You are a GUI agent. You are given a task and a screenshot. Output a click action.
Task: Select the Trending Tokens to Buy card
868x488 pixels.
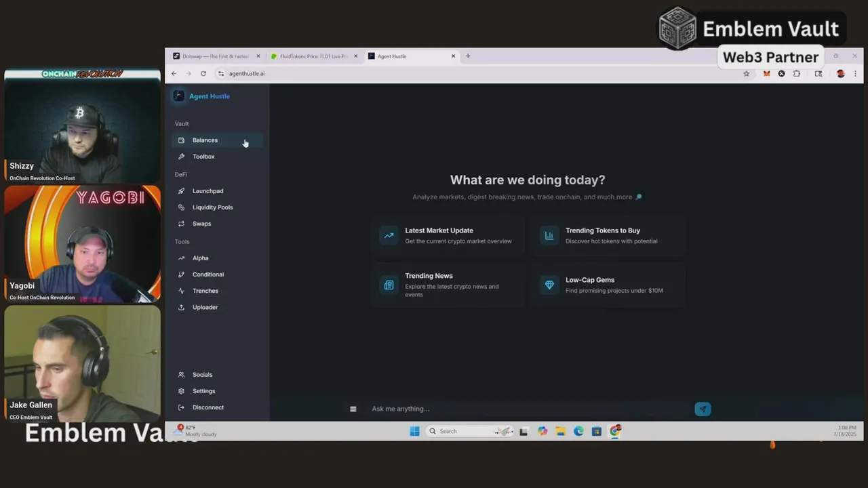coord(608,236)
